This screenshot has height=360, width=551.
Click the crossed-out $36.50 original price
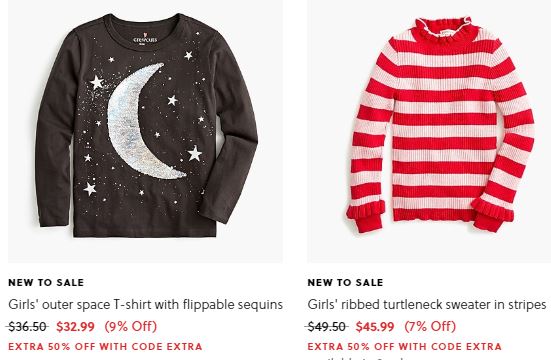27,327
